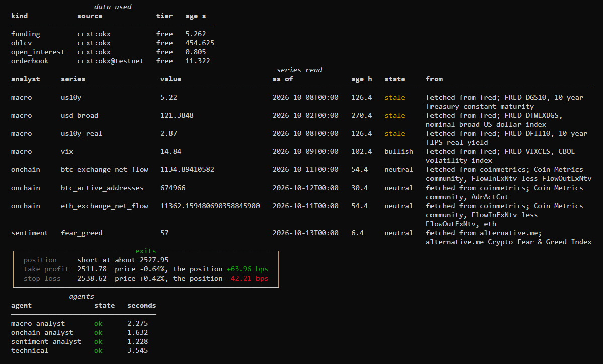Click the stop loss -42.21 bps text
Image resolution: width=603 pixels, height=364 pixels.
tap(247, 279)
